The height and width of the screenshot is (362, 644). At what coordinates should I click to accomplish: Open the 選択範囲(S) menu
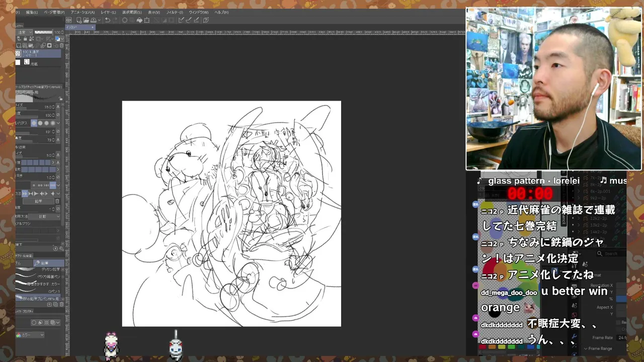tap(132, 12)
